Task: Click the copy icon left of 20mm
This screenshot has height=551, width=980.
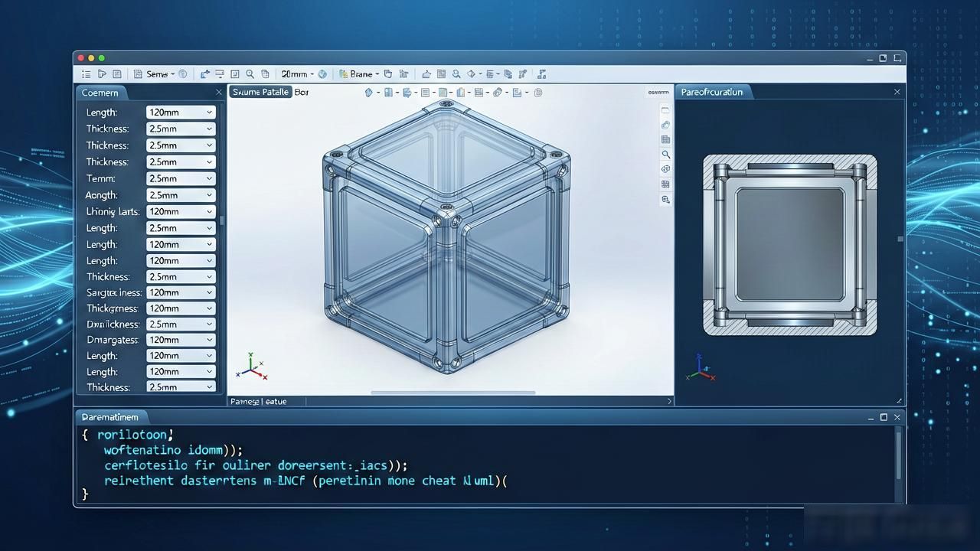Action: (x=265, y=74)
